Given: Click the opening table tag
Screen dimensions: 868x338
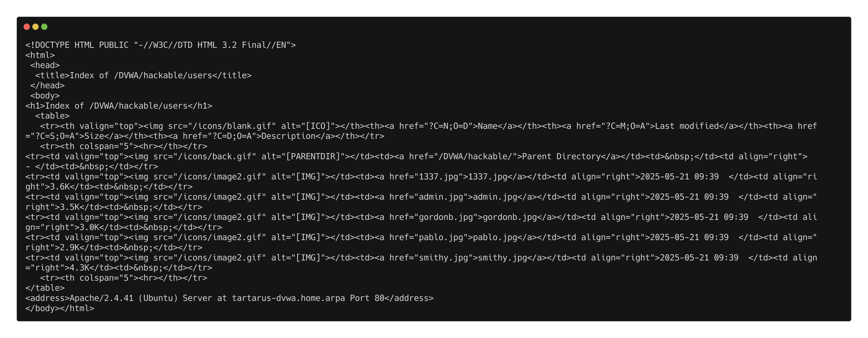Looking at the screenshot, I should tap(52, 116).
